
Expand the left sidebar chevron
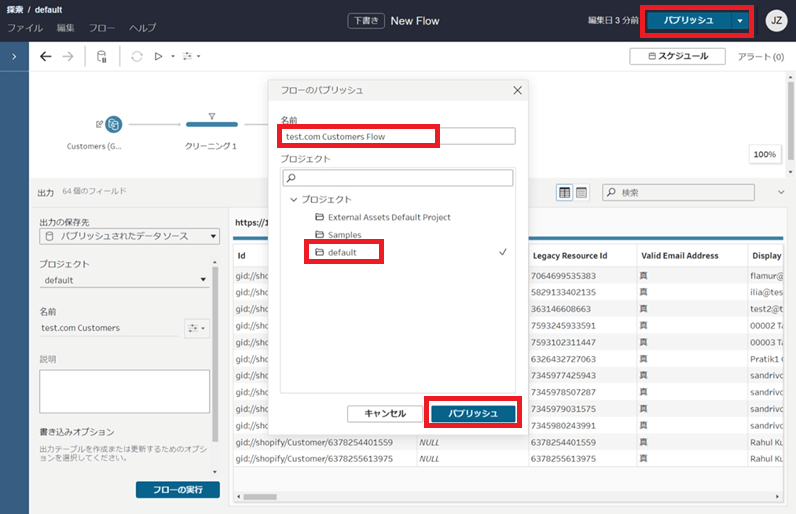tap(14, 56)
